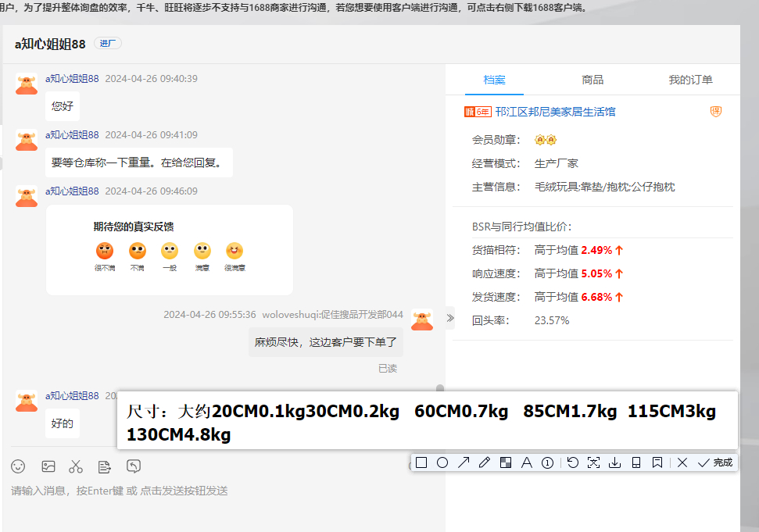Screen dimensions: 759x532
Task: Click the 麻烦尽快，这边客户要下单了 message
Action: coord(326,342)
